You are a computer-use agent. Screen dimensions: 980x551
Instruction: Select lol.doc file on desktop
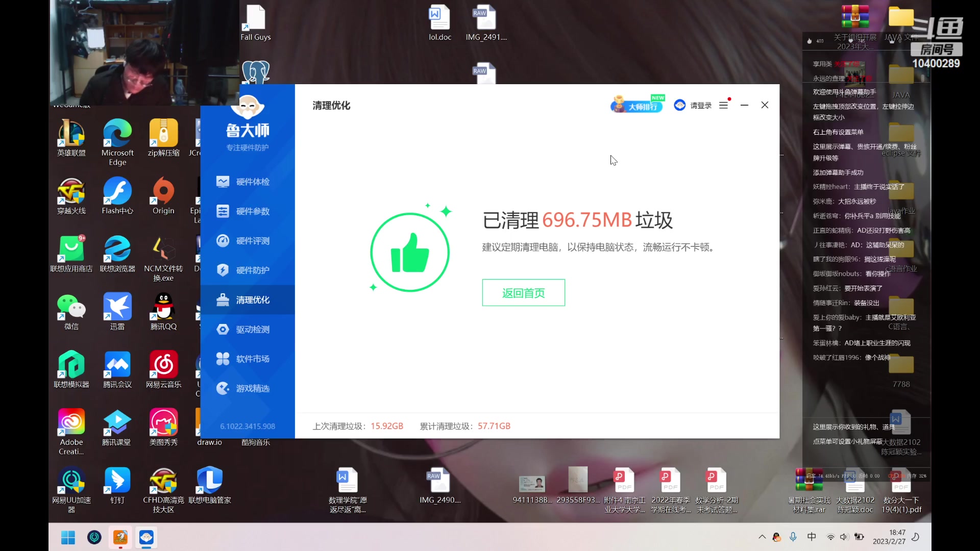click(439, 23)
